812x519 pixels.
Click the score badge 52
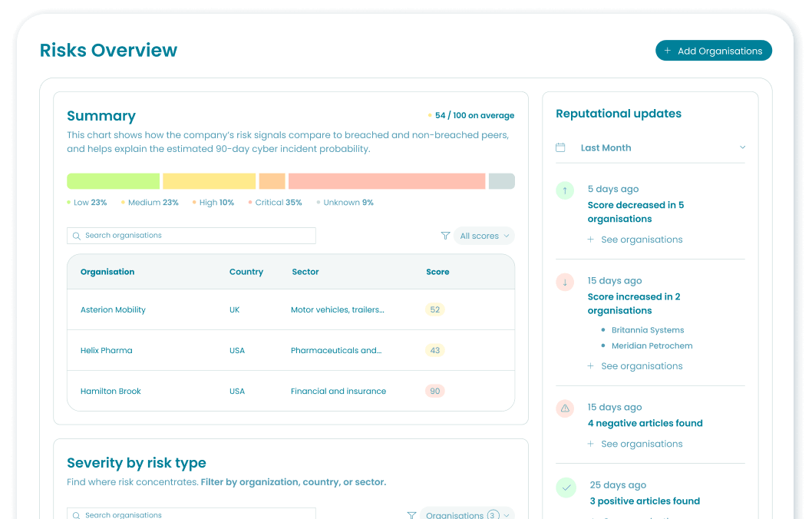[435, 309]
